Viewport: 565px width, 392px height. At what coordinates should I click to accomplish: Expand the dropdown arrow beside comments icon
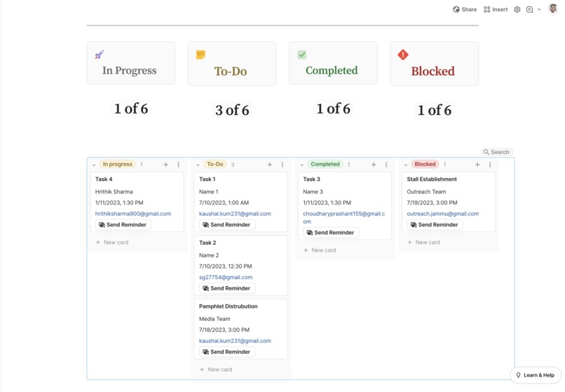tap(539, 9)
